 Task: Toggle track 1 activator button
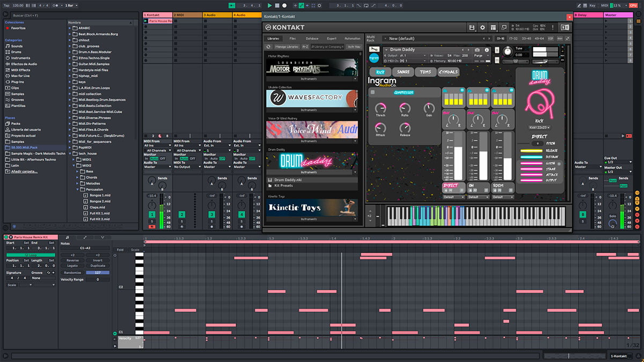[x=152, y=215]
